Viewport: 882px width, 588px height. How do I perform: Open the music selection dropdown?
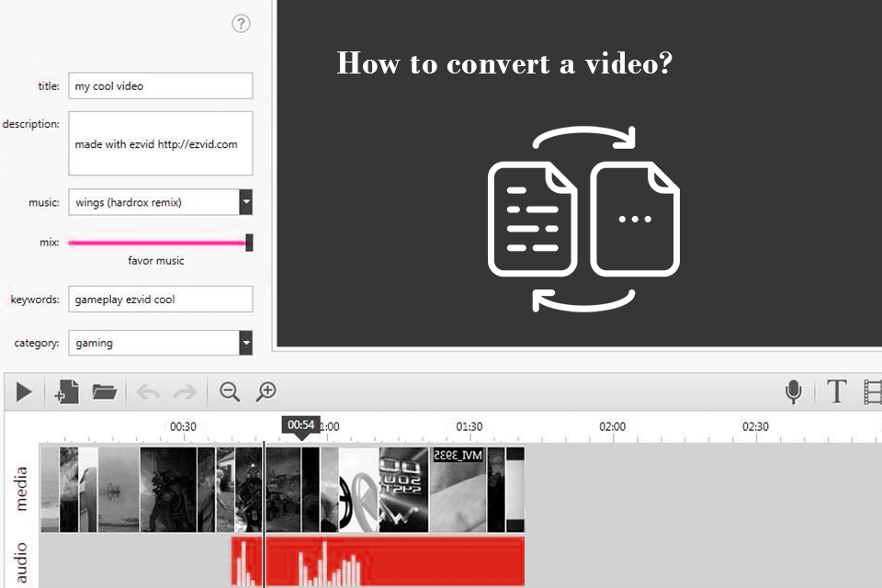click(245, 201)
